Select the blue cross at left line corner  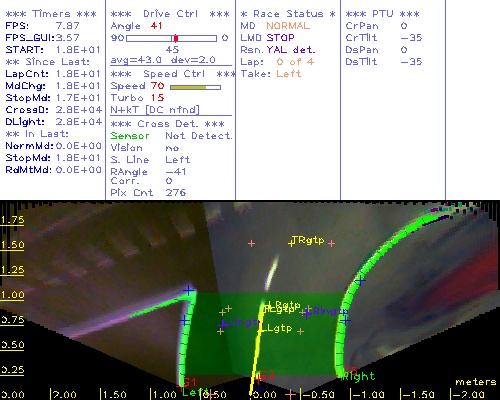click(188, 291)
